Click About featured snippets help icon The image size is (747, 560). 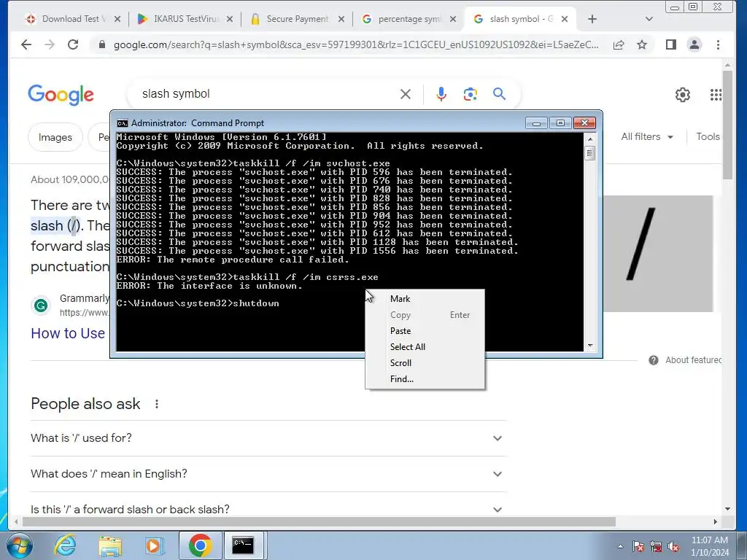tap(653, 360)
